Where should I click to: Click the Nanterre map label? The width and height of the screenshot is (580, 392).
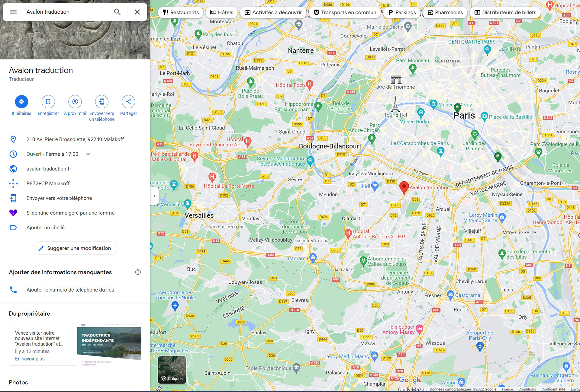coord(301,51)
